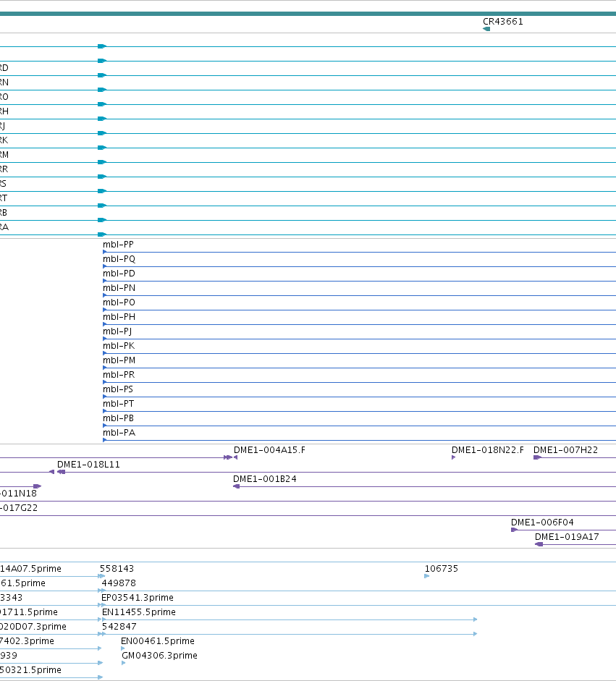Click the mbl-PB feature label

point(118,418)
